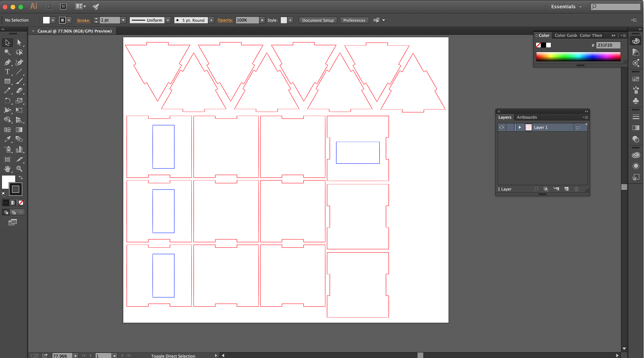Choose the Eraser tool
Viewport: 644px width, 358px height.
19,90
